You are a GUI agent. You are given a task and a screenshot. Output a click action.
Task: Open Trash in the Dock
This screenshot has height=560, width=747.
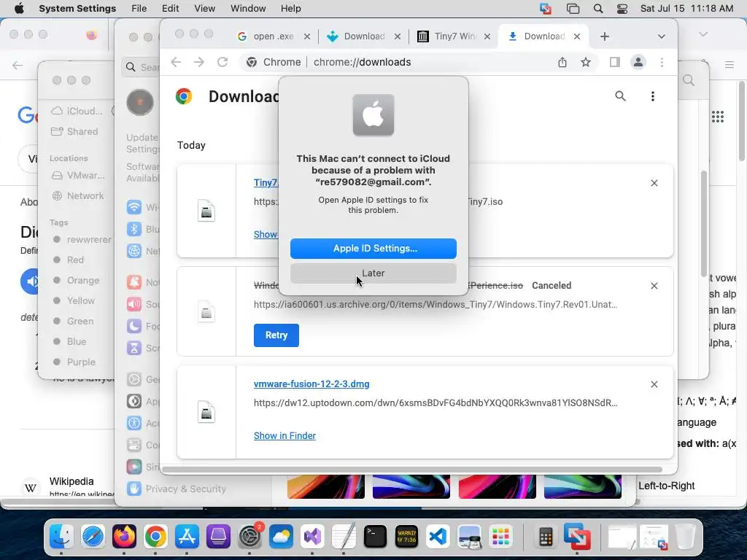click(x=685, y=537)
